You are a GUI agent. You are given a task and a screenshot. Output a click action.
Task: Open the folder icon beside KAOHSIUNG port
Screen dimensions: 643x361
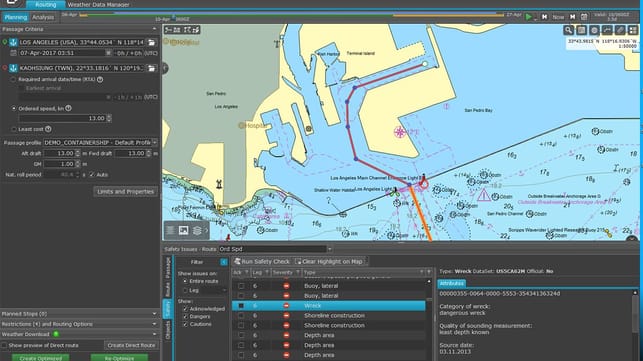(x=151, y=68)
